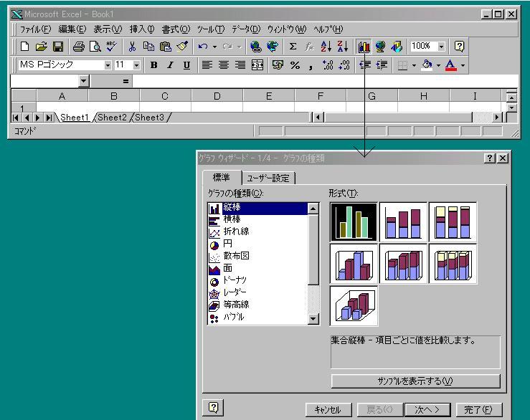Toggle Bold formatting
530x420 pixels.
153,65
